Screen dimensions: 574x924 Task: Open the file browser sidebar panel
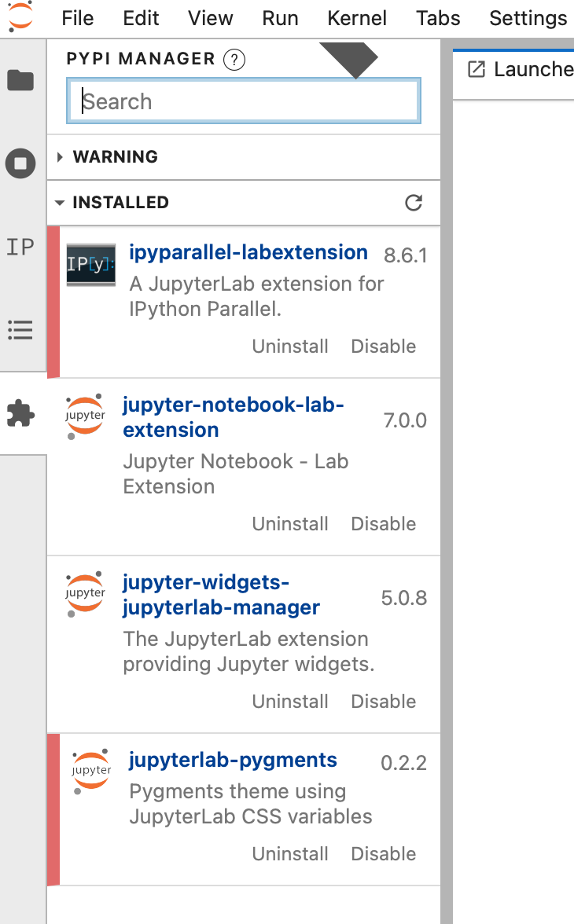pos(20,80)
